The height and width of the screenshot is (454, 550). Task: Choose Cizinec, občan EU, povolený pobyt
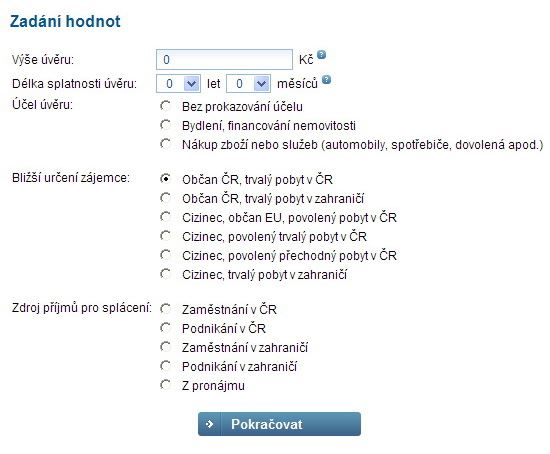(x=165, y=217)
